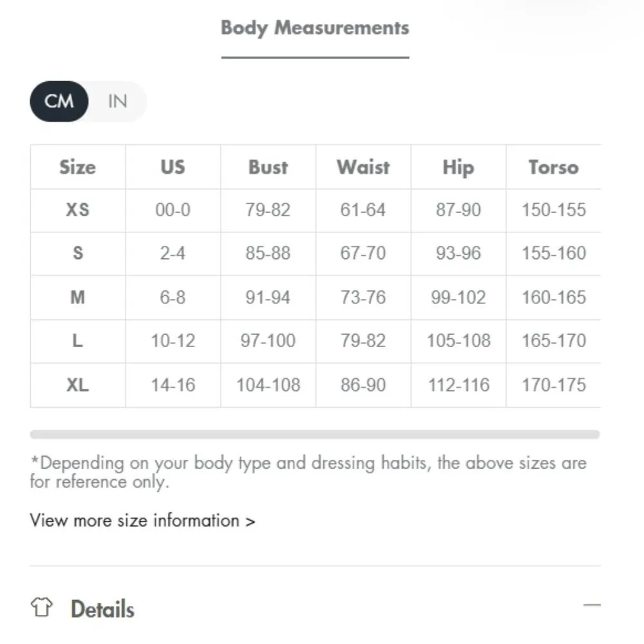Collapse the Details section with minus icon
The height and width of the screenshot is (644, 644).
tap(591, 606)
